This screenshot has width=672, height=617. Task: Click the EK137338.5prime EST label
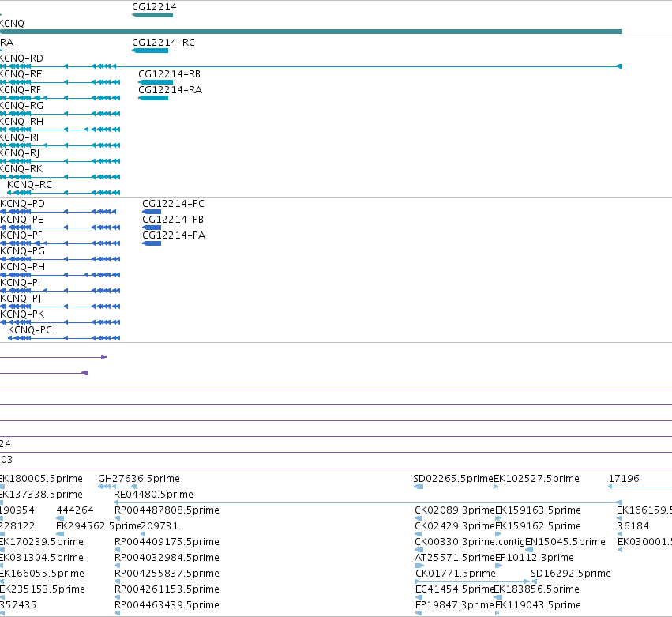pyautogui.click(x=41, y=495)
